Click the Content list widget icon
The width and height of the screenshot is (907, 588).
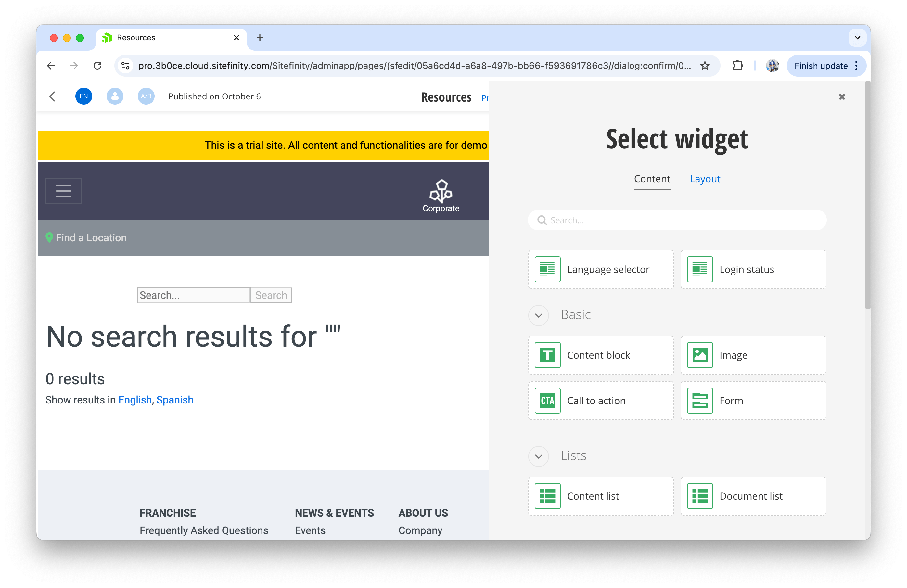pos(547,496)
